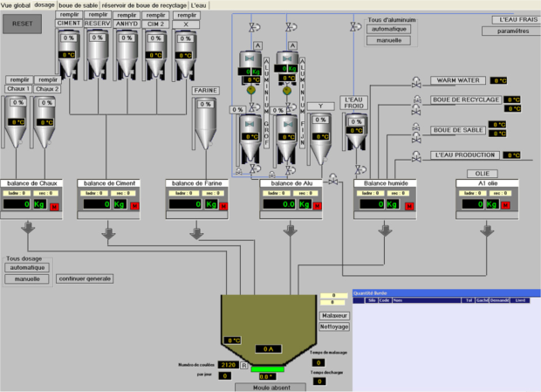This screenshot has width=541, height=392.
Task: Set Tous dosage to automatique
Action: [27, 267]
